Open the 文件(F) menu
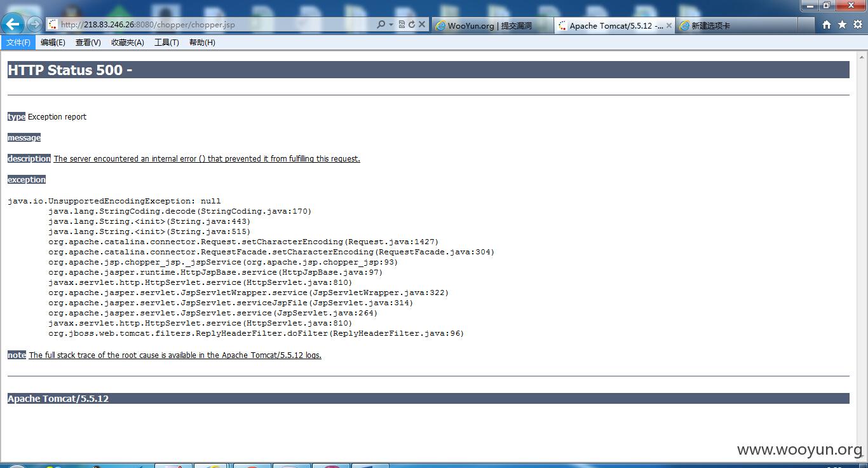Viewport: 868px width, 468px height. [x=18, y=43]
